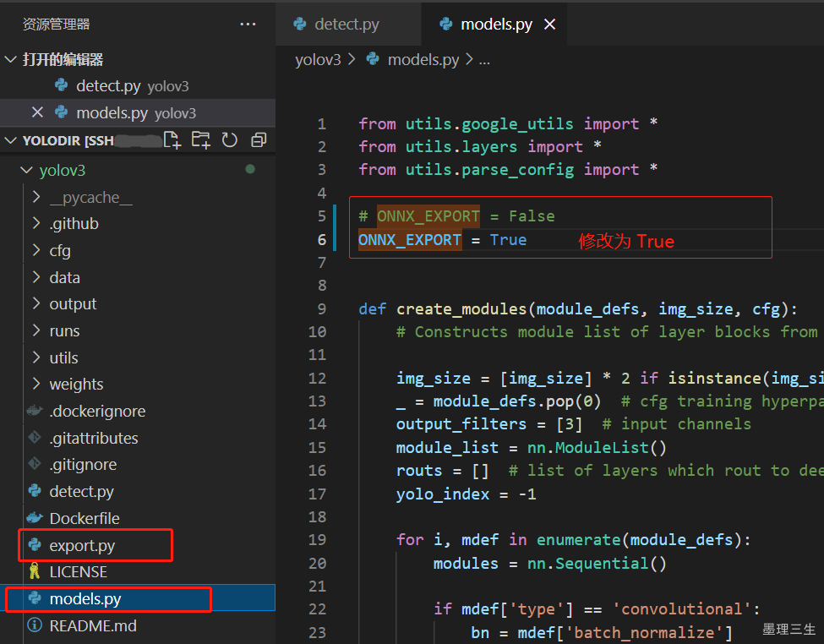Click the license key icon beside LICENSE

click(x=35, y=571)
